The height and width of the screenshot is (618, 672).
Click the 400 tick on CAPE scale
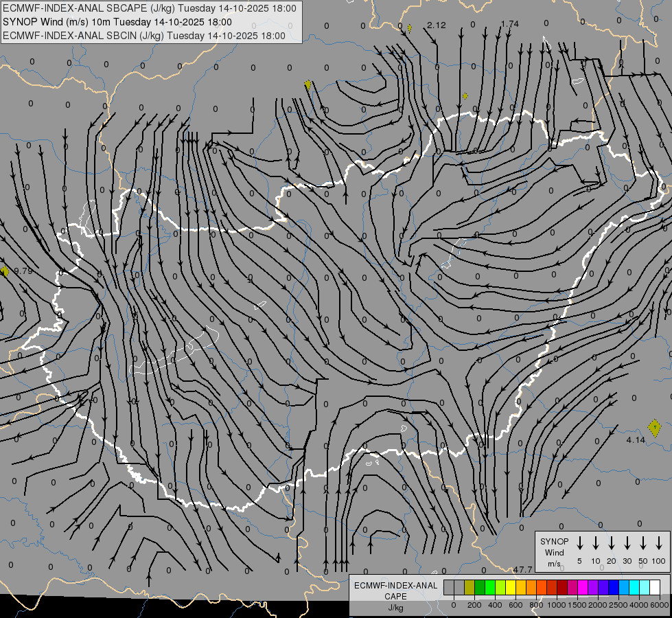pyautogui.click(x=495, y=605)
